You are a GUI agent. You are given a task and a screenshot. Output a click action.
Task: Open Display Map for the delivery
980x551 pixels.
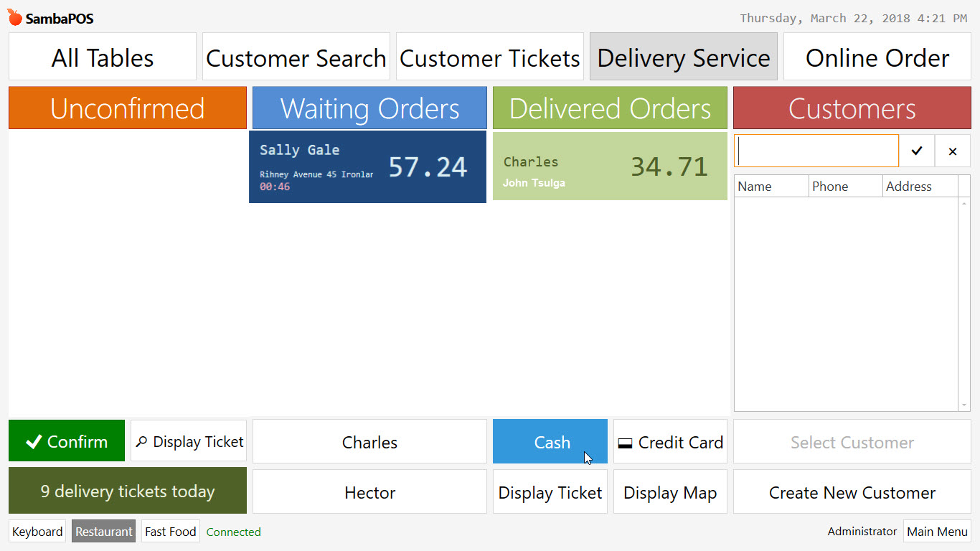point(669,492)
